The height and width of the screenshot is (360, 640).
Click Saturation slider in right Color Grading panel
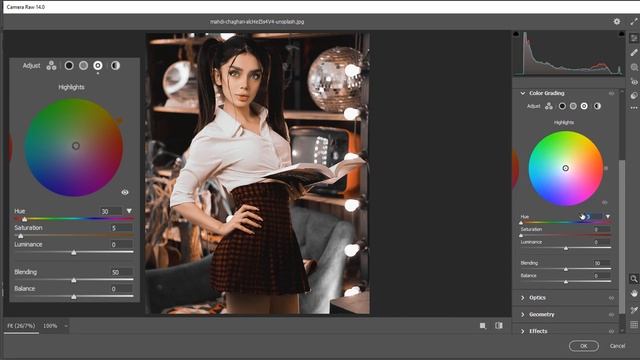[566, 235]
